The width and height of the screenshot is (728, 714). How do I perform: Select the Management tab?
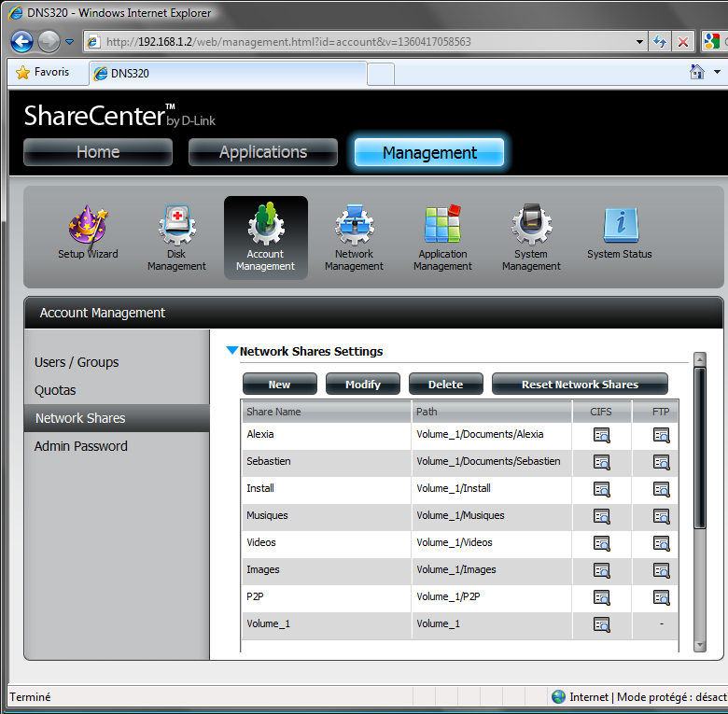coord(429,152)
